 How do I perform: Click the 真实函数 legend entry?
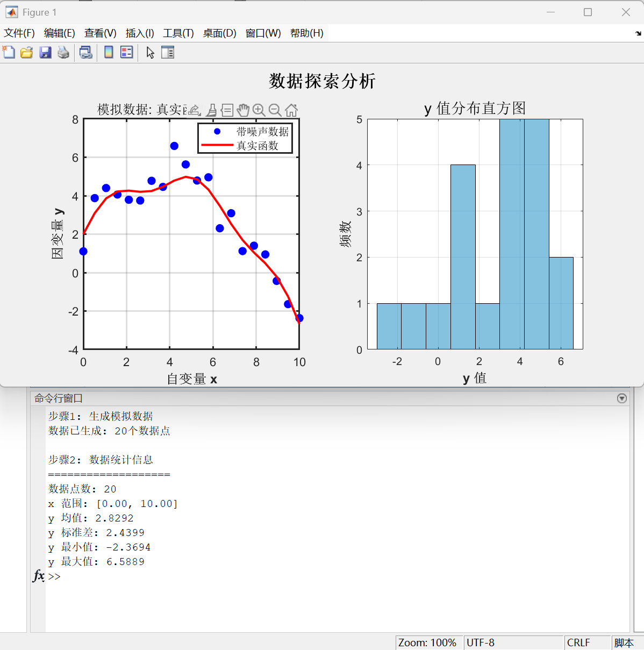(246, 146)
